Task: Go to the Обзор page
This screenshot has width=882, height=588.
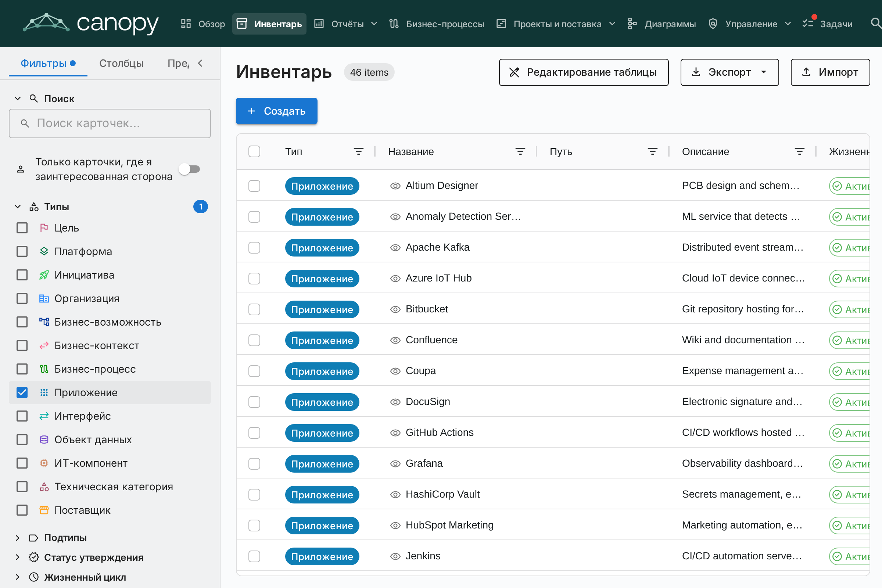Action: [x=203, y=24]
